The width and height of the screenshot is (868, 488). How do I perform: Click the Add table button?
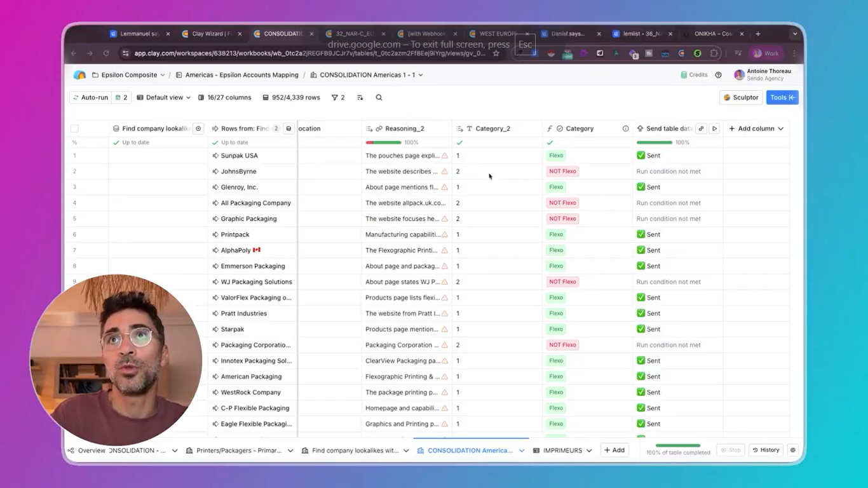[614, 450]
